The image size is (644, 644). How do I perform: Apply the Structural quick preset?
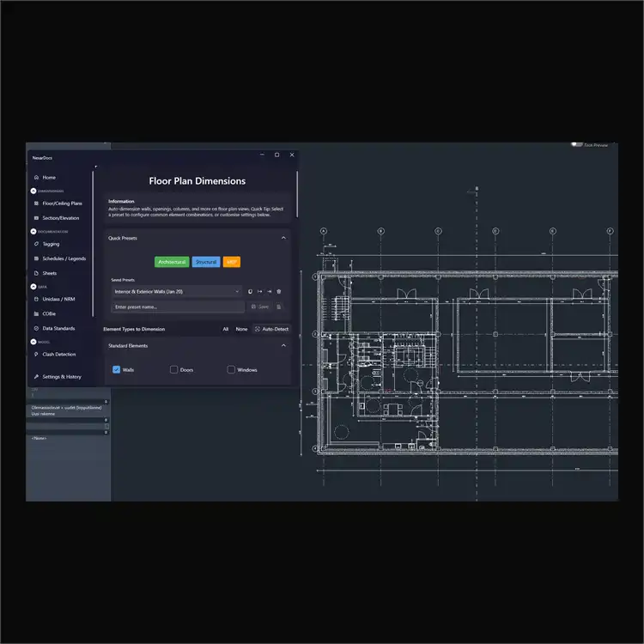click(206, 262)
